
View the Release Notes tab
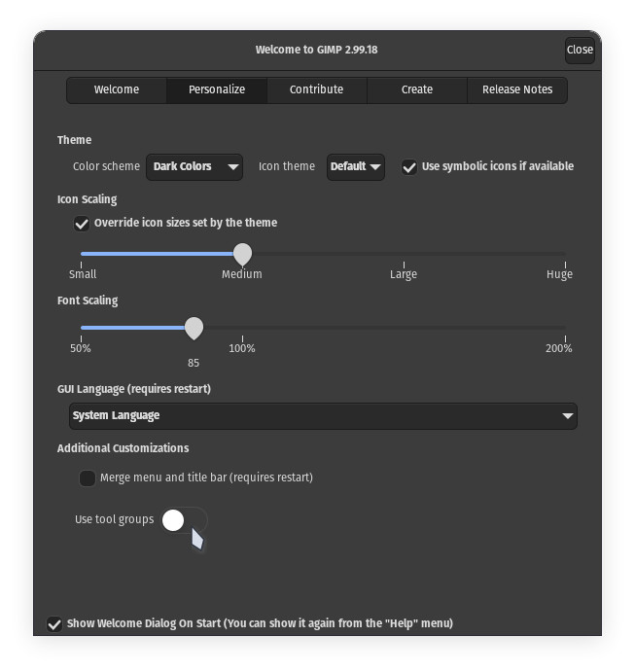[517, 89]
